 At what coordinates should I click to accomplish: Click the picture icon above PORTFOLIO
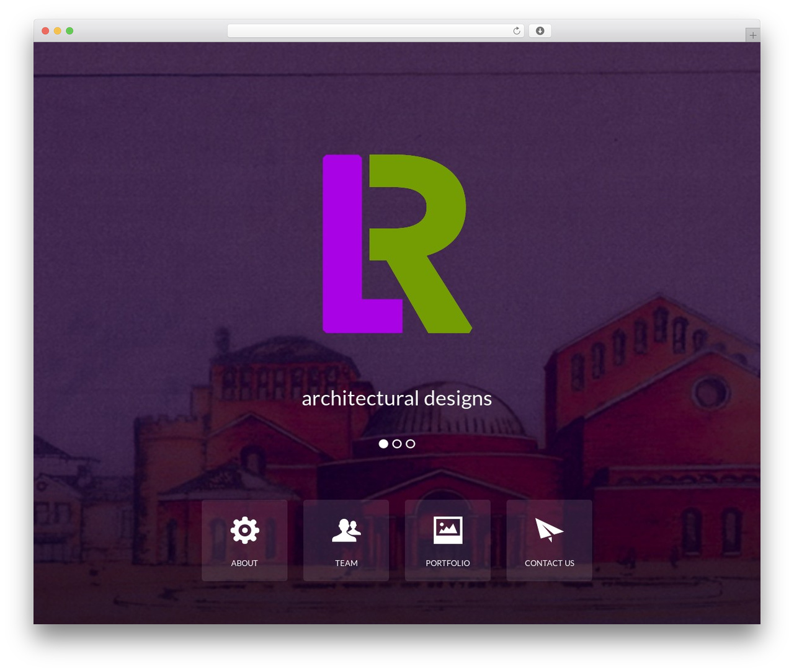tap(448, 530)
